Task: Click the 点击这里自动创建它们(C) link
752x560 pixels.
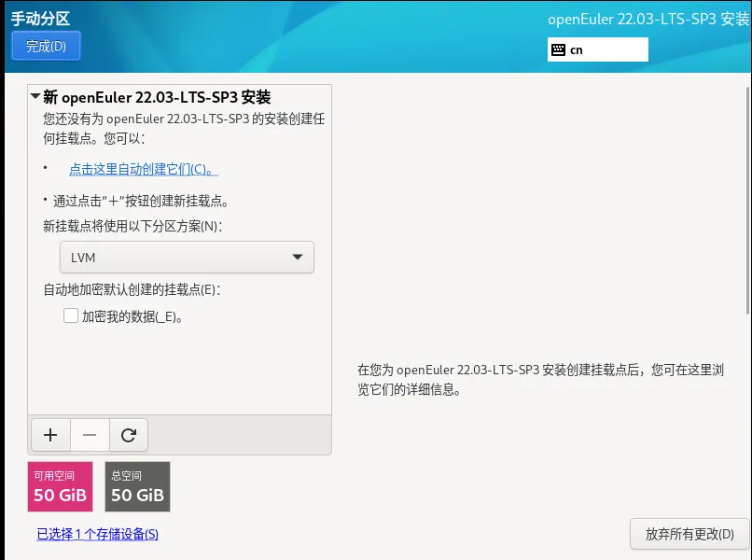Action: click(x=144, y=169)
